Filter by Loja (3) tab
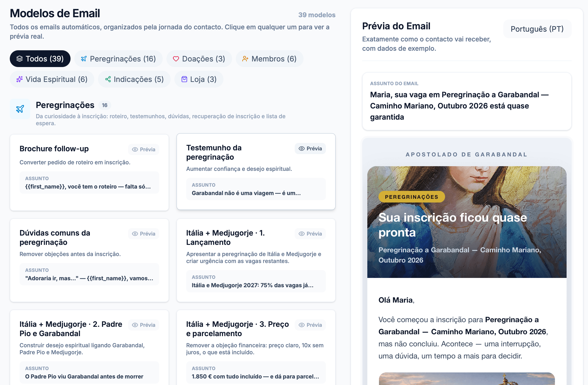Viewport: 588px width, 385px height. pos(199,79)
